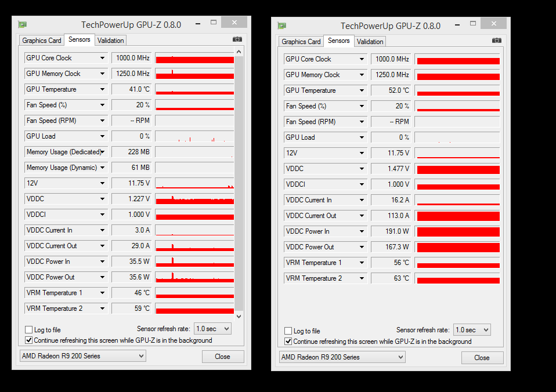Select Sensors tab in right window
Viewport: 556px width, 392px height.
click(338, 41)
